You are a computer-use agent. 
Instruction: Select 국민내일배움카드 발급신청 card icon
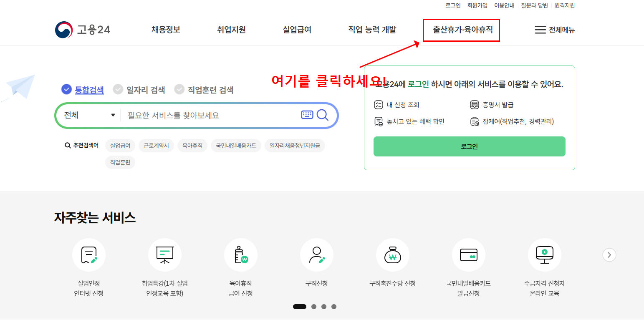click(469, 255)
